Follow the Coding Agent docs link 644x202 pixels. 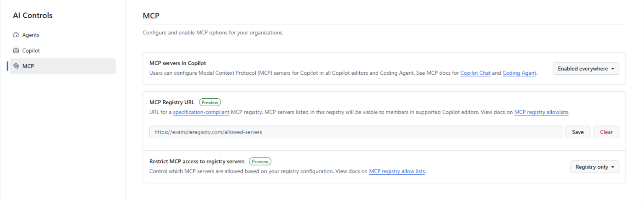point(519,73)
